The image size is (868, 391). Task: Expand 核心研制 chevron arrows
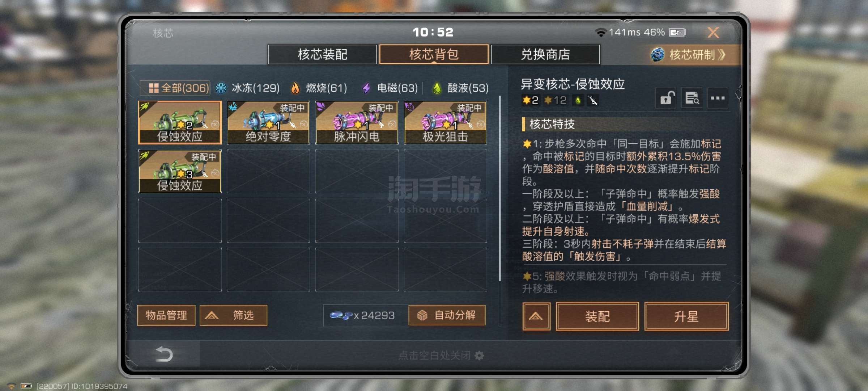tap(722, 55)
